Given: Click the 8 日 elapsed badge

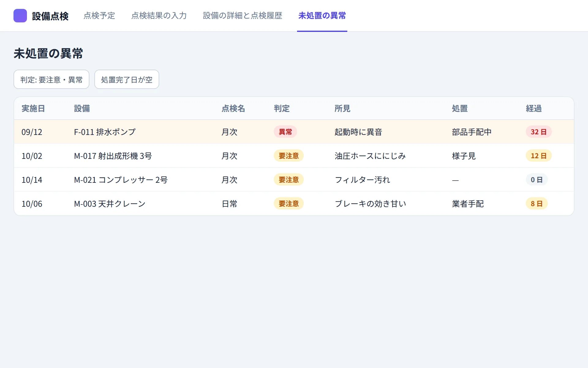Looking at the screenshot, I should coord(537,204).
